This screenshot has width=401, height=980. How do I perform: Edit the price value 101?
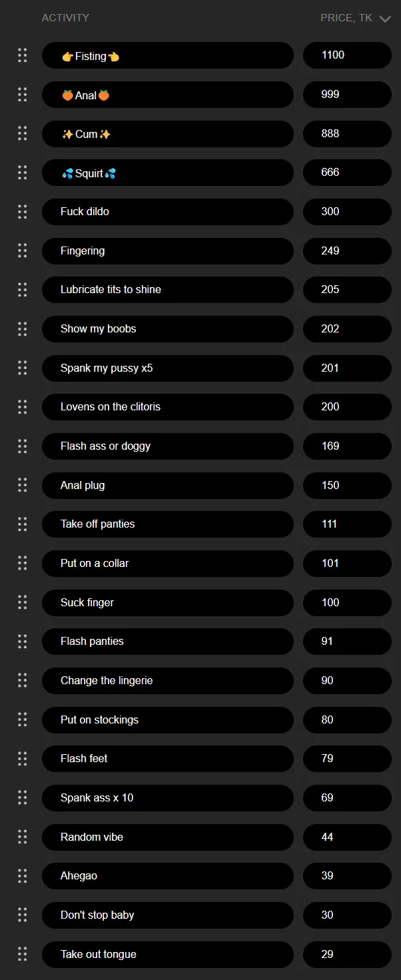coord(347,563)
